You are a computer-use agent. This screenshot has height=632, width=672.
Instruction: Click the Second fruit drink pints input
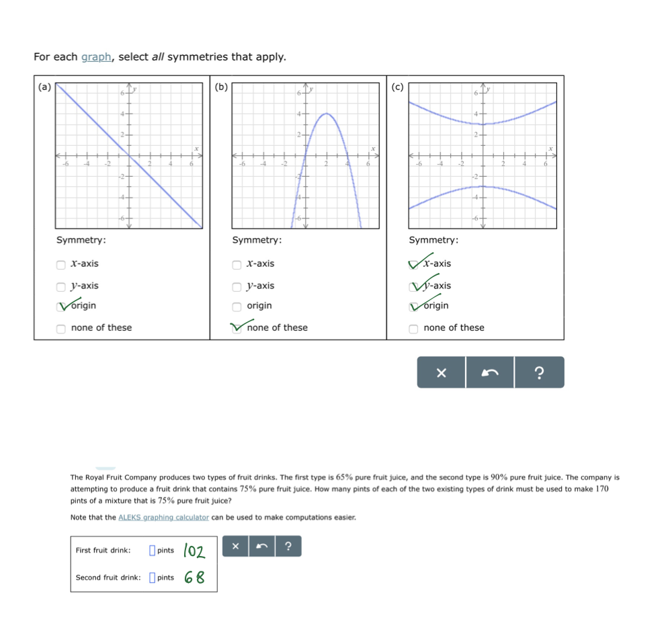[152, 578]
